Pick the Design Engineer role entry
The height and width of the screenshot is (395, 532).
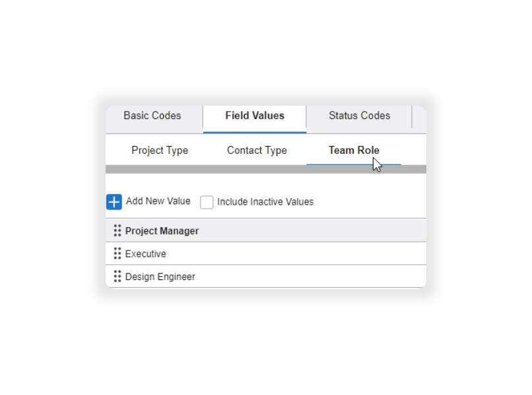(266, 277)
